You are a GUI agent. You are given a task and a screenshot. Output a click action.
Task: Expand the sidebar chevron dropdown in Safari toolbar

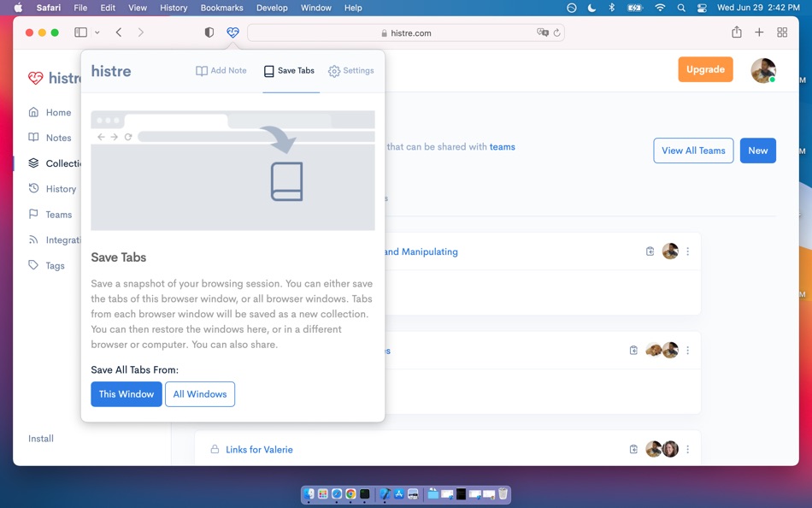[97, 32]
